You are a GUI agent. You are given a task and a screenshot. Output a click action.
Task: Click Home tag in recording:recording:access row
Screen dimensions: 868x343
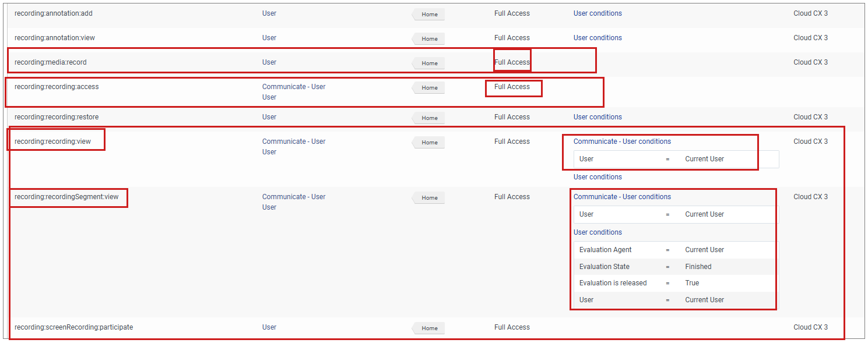tap(429, 88)
